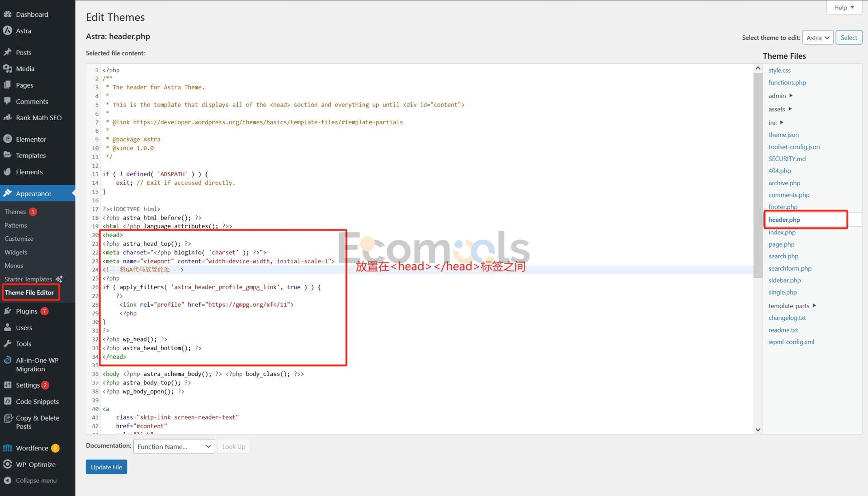Open Themes submenu item
The image size is (868, 496).
[15, 211]
